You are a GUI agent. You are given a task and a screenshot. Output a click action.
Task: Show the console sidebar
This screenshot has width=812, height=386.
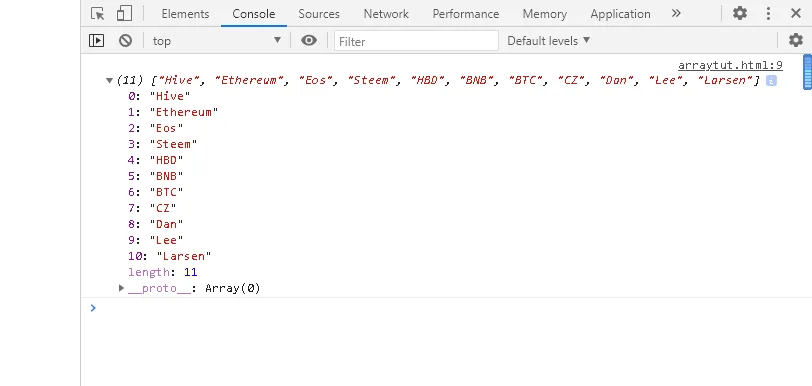pos(96,40)
